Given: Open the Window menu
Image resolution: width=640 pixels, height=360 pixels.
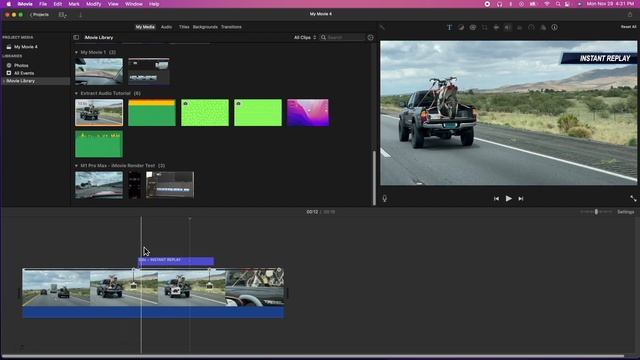Looking at the screenshot, I should (133, 4).
